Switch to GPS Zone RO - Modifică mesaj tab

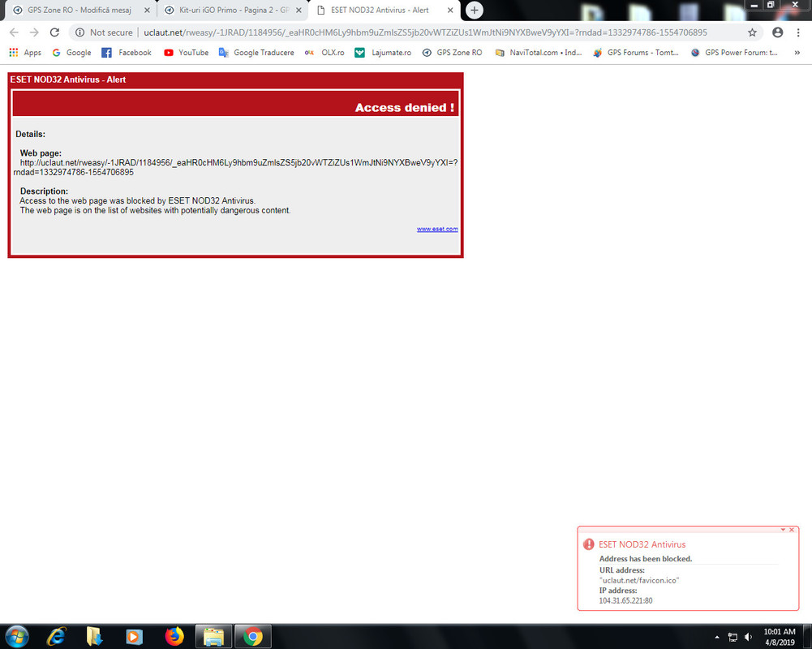(78, 11)
